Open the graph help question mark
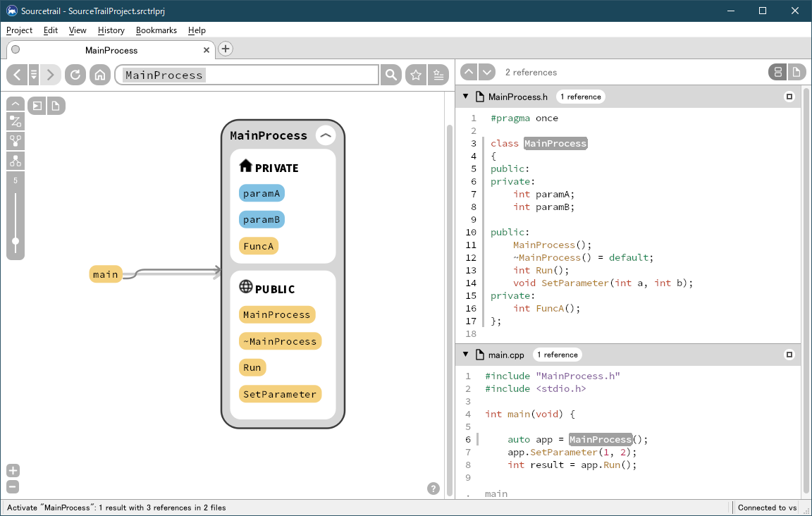The height and width of the screenshot is (516, 812). [x=433, y=489]
